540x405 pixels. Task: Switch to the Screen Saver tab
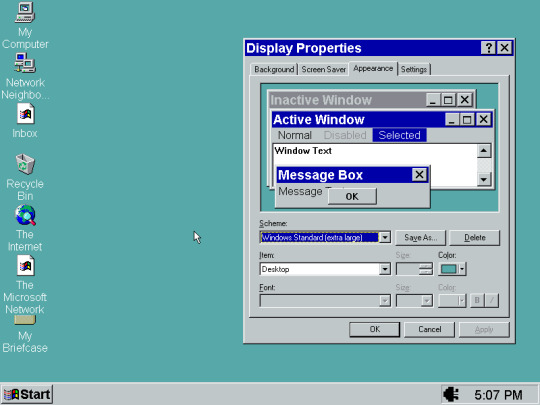coord(323,70)
